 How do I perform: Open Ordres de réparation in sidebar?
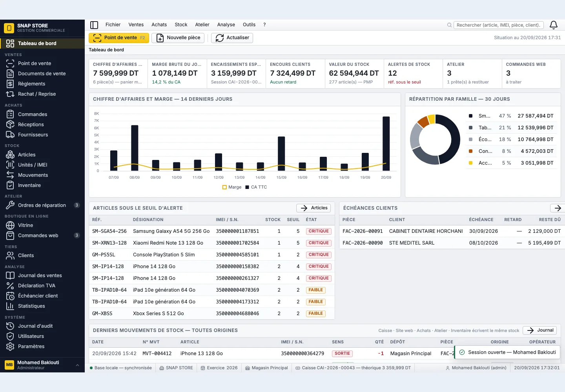point(42,205)
